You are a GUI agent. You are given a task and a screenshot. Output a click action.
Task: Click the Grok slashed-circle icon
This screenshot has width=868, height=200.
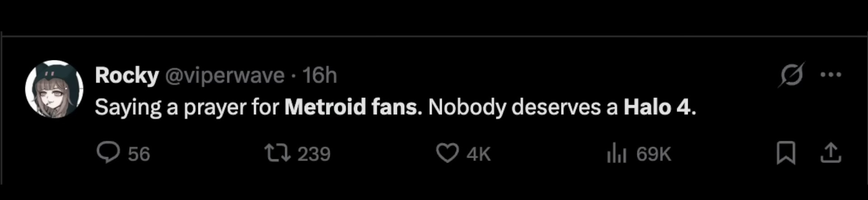(x=792, y=74)
